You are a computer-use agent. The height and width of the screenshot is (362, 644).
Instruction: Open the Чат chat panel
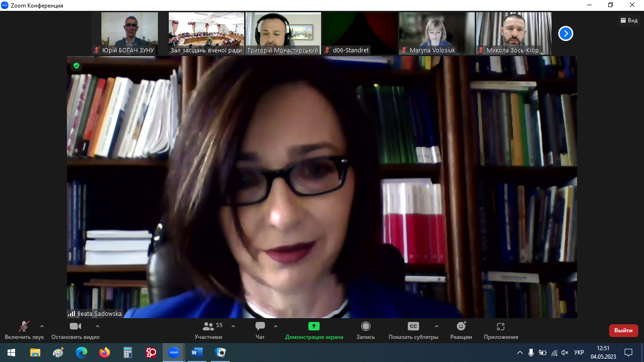pyautogui.click(x=260, y=330)
